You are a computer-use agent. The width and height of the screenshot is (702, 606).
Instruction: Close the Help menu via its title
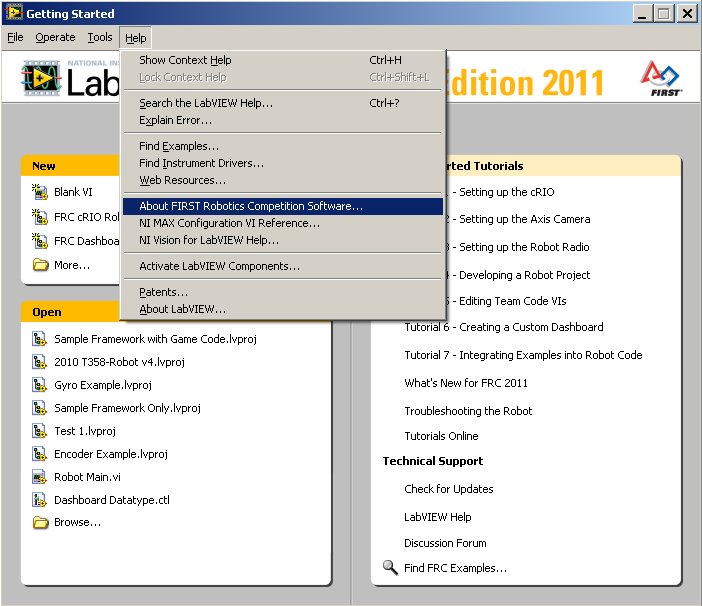(136, 38)
